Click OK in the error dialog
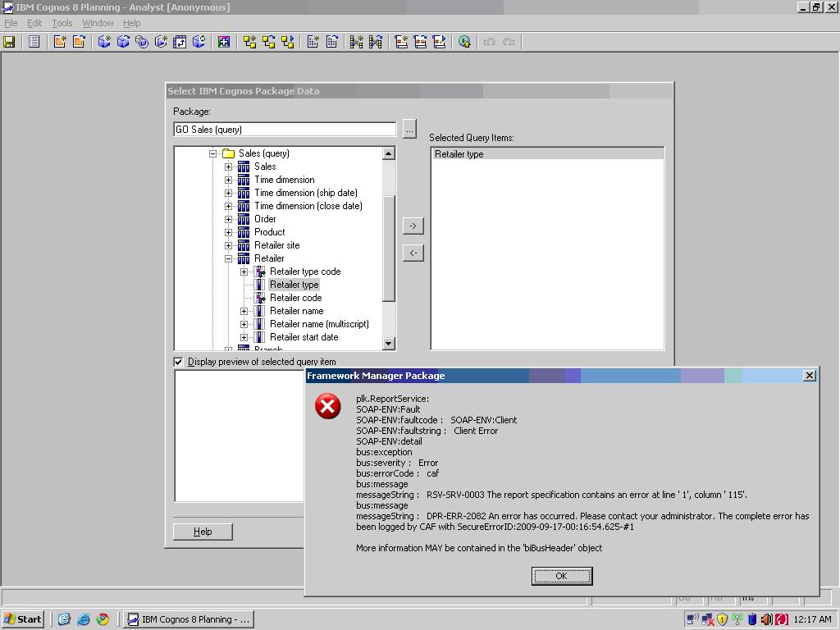Viewport: 840px width, 630px height. coord(561,576)
